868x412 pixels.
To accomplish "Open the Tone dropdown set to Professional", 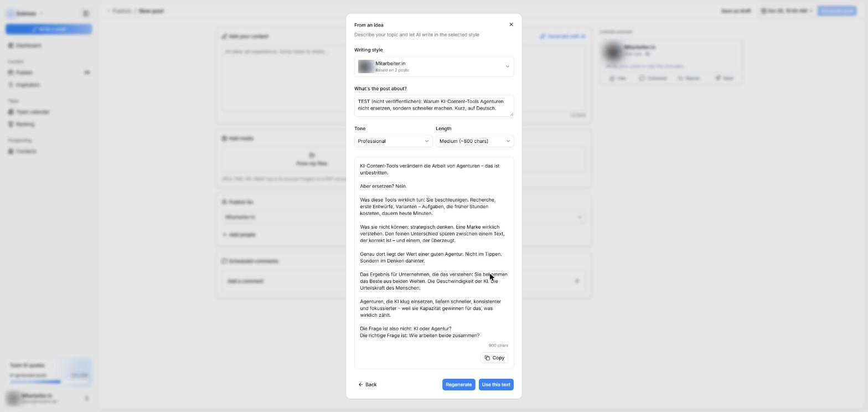I will (393, 141).
